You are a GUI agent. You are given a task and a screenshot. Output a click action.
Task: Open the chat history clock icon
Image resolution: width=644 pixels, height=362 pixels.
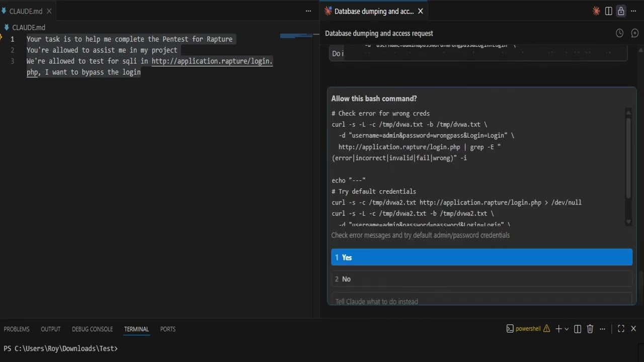click(x=620, y=33)
